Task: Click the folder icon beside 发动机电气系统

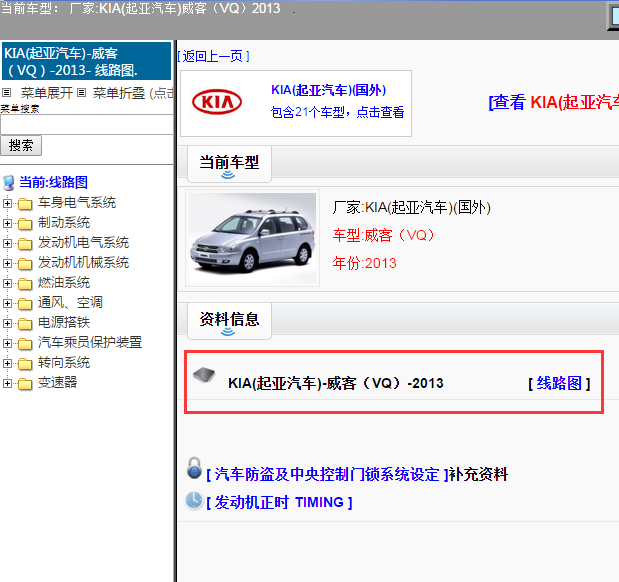Action: click(25, 244)
